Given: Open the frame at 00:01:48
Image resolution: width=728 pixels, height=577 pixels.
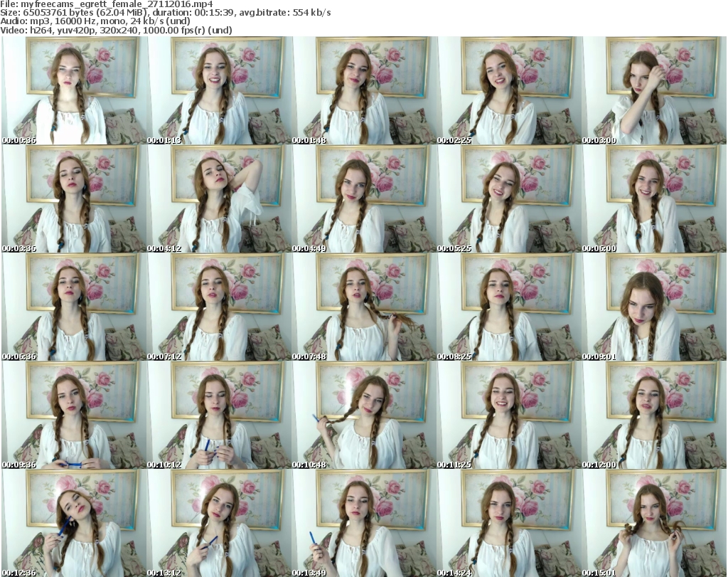Looking at the screenshot, I should click(364, 90).
